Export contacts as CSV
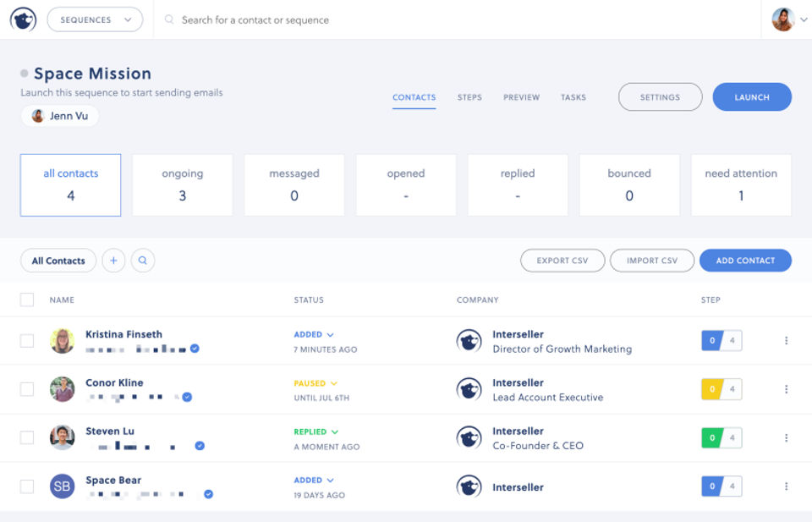 (x=562, y=261)
